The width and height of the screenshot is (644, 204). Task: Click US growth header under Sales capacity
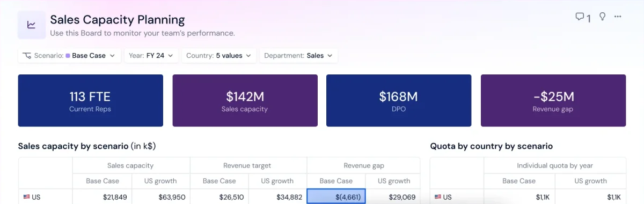(x=161, y=181)
